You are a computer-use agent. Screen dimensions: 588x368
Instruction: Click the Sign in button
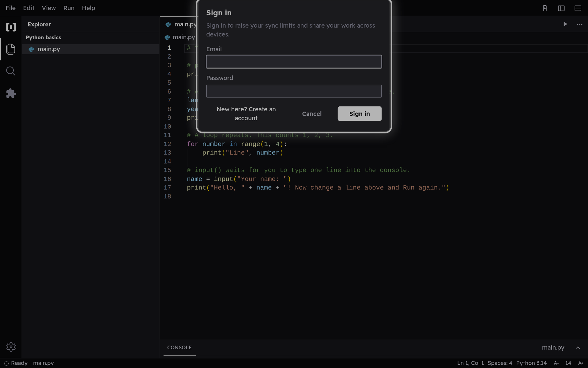(x=360, y=114)
